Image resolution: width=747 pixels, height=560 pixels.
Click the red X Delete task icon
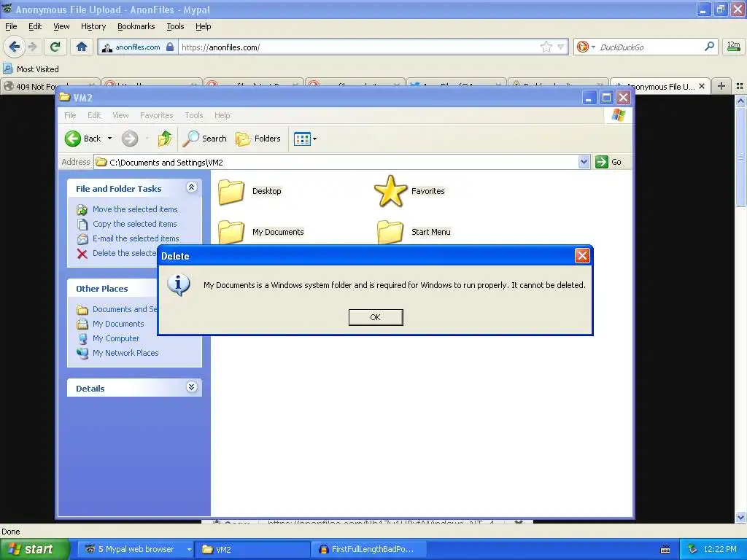click(x=82, y=253)
